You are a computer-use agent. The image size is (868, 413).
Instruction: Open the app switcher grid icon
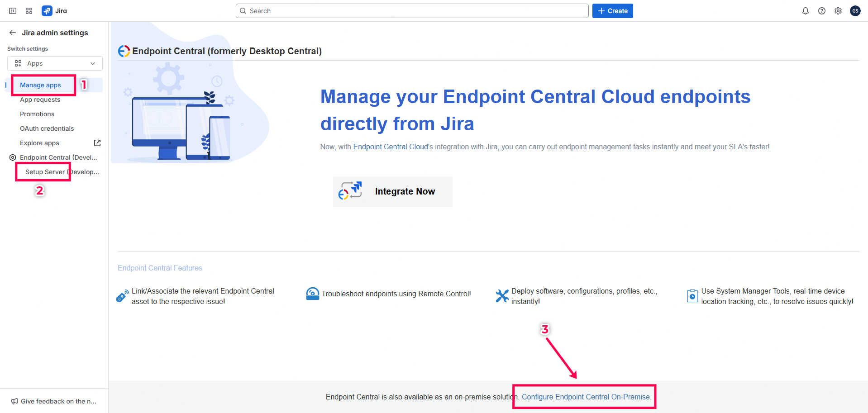point(29,11)
